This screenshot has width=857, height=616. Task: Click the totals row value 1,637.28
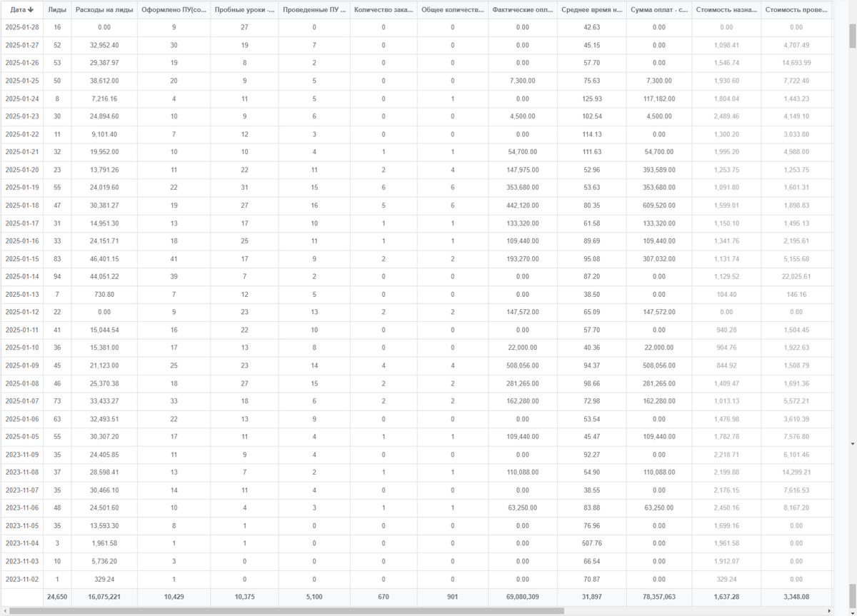726,597
